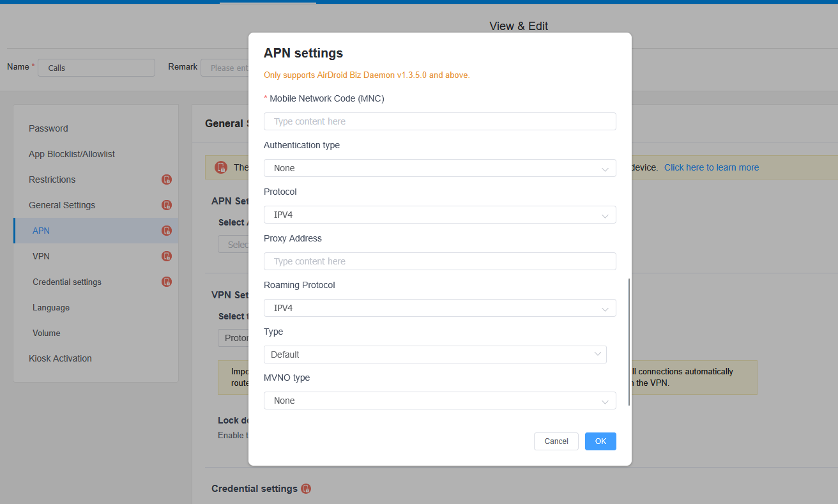
Task: Confirm APN settings with OK
Action: click(x=600, y=441)
